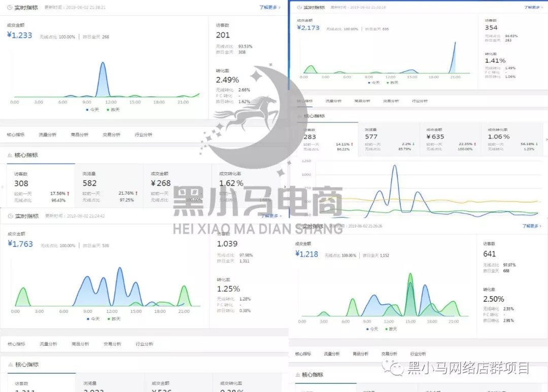Open 行业分析 tab in the ¥2,173 dashboard
Screen dimensions: 548x392
[x=420, y=101]
